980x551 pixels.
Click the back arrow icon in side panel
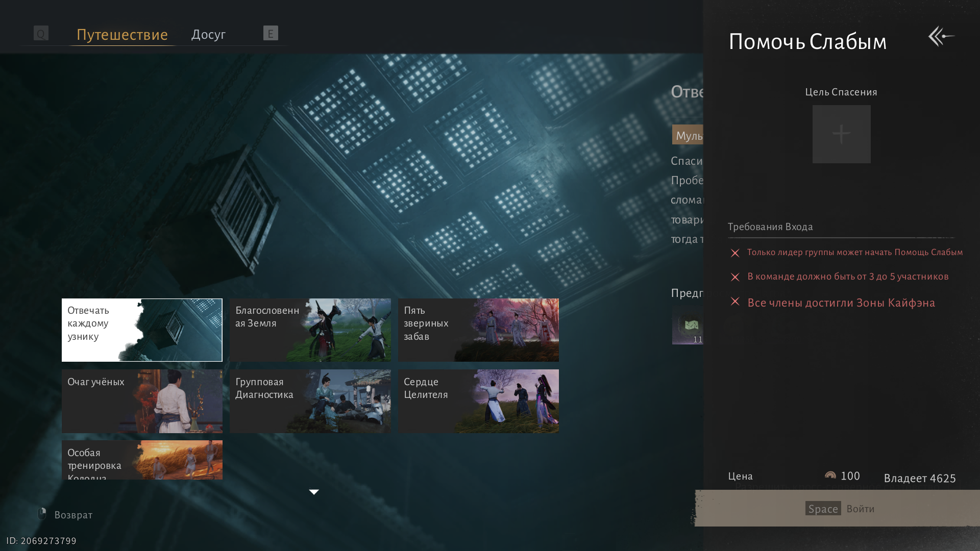coord(941,36)
